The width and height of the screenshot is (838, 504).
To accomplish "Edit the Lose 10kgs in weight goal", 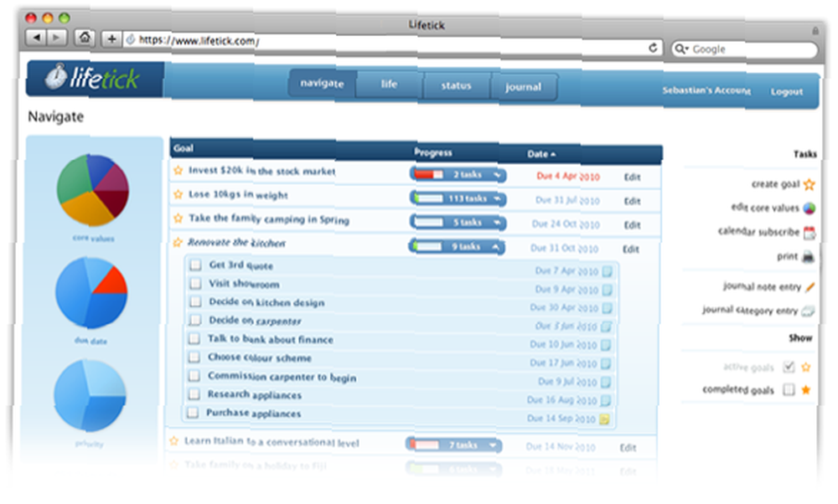I will (632, 201).
